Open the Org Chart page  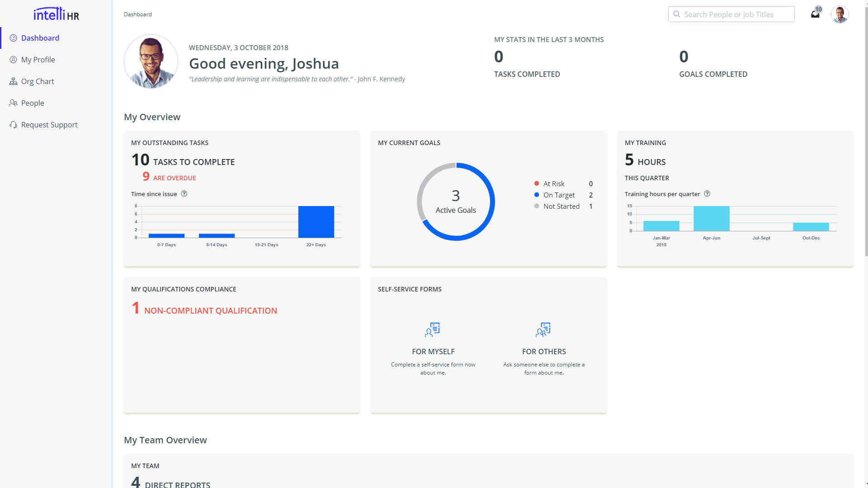38,81
